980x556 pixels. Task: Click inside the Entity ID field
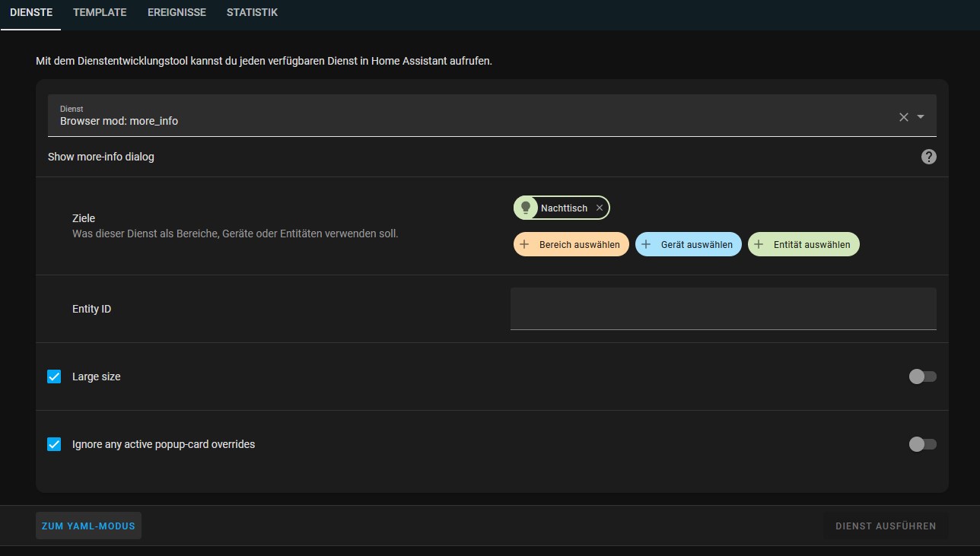pos(723,308)
